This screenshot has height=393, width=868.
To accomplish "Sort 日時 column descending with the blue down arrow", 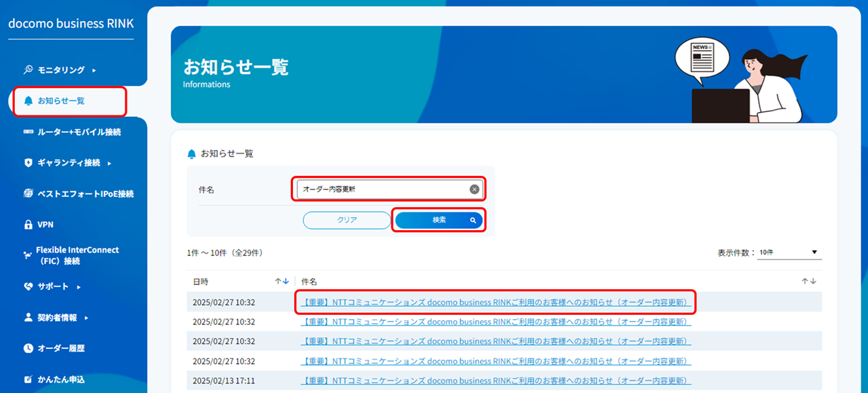I will click(285, 281).
